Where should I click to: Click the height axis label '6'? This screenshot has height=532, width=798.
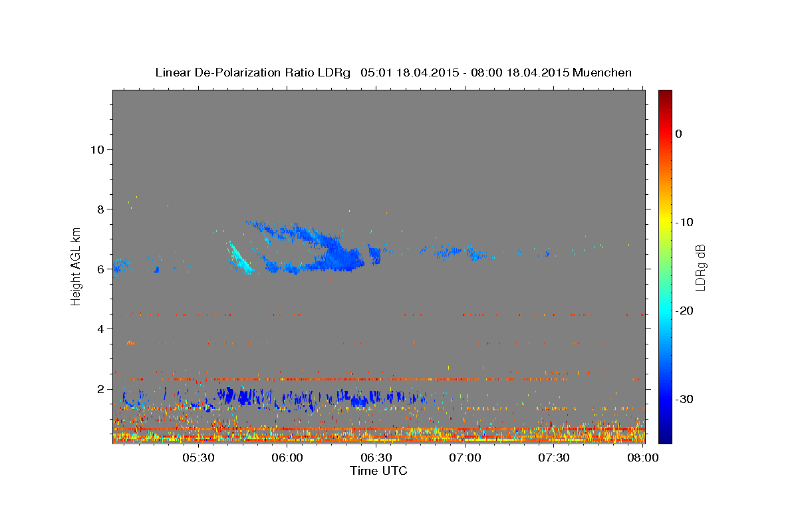click(100, 269)
